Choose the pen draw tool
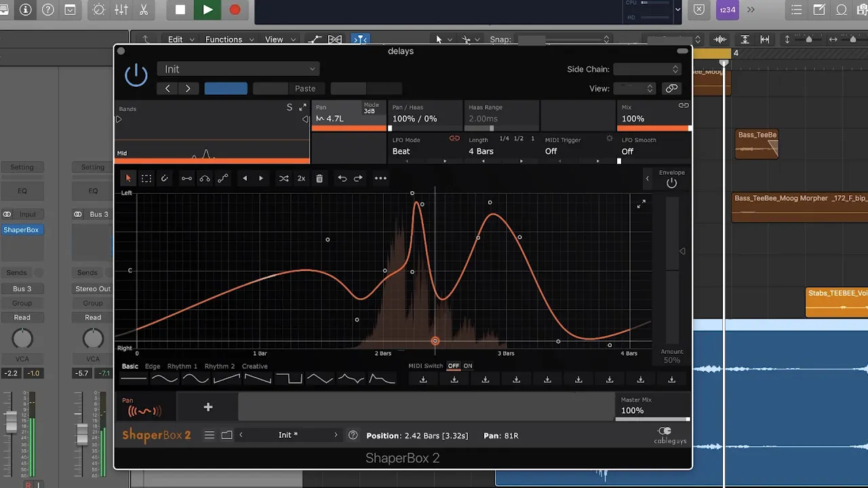 pos(164,178)
